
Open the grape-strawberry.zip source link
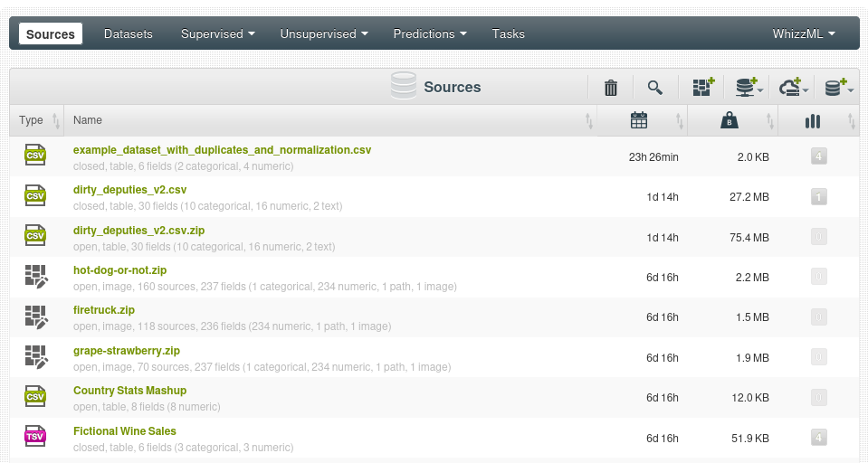click(127, 351)
